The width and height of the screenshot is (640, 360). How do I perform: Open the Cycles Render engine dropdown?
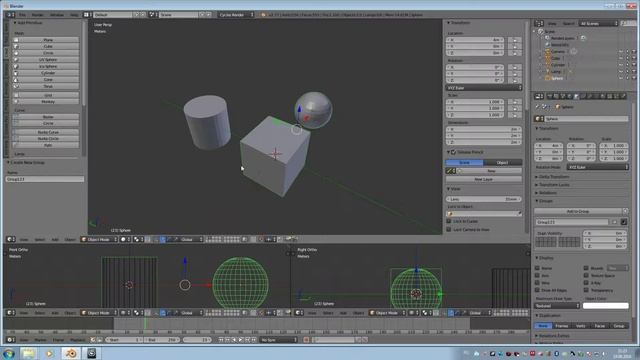point(236,15)
